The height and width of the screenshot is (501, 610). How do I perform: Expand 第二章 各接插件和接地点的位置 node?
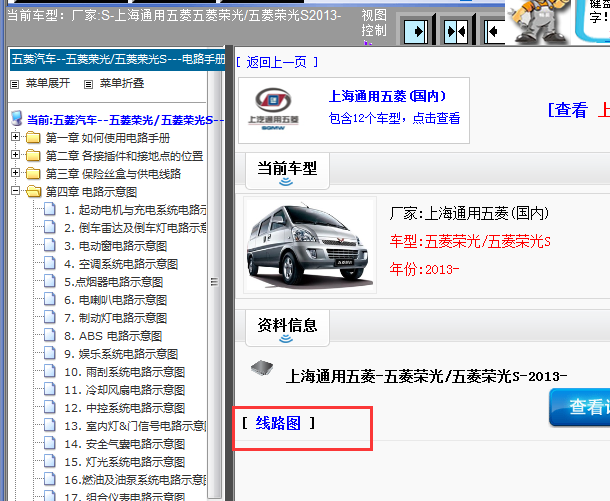[16, 155]
